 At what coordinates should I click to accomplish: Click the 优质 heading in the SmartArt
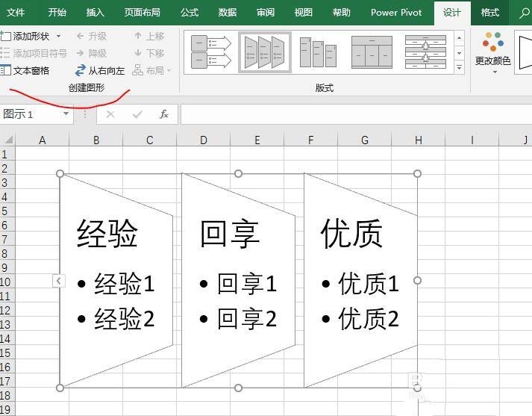click(x=351, y=234)
